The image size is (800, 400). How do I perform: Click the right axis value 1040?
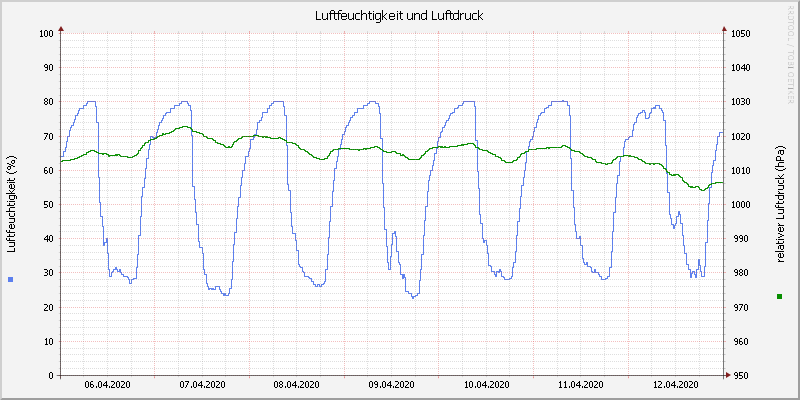click(740, 68)
